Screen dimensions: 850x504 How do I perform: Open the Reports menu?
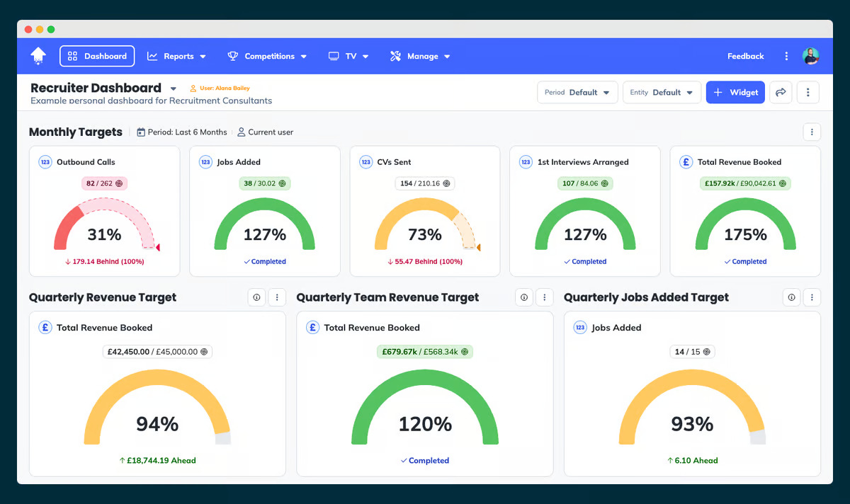click(x=176, y=56)
